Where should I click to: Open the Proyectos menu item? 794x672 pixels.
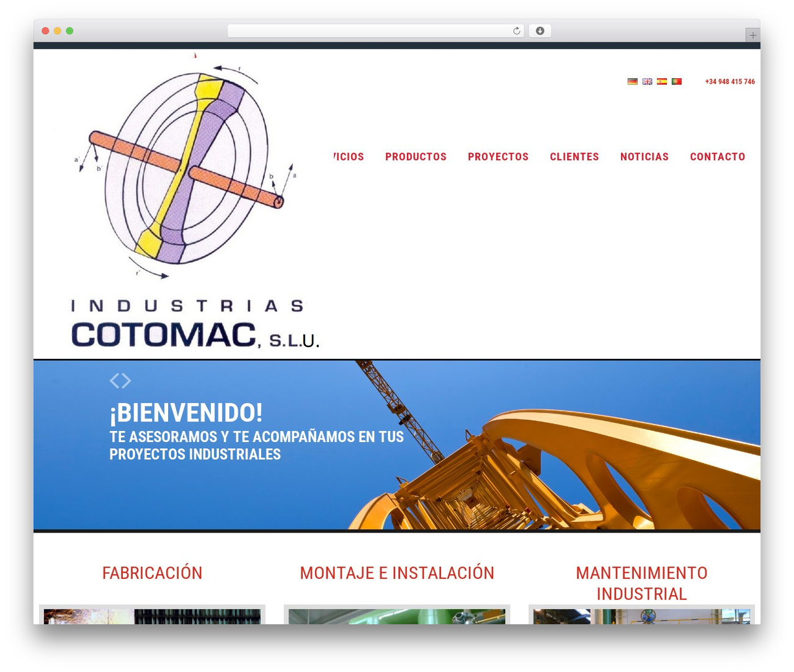click(498, 157)
